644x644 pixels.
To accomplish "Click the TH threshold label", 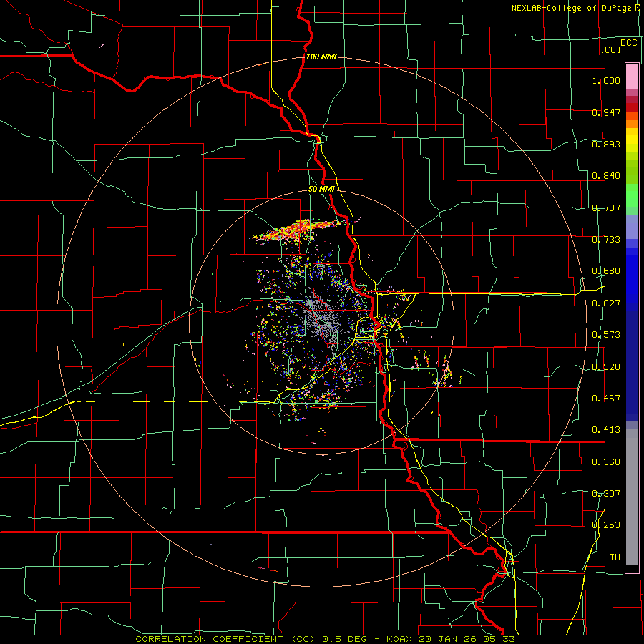I will 615,557.
